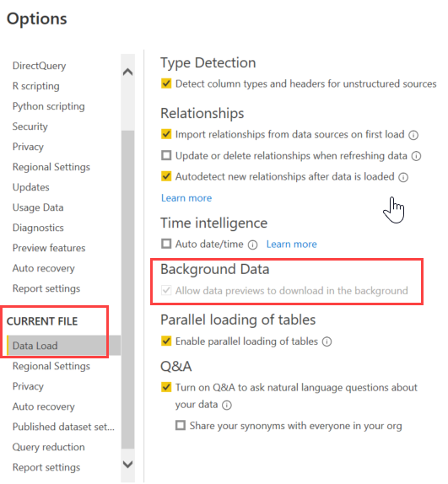Image resolution: width=448 pixels, height=484 pixels.
Task: Select Published dataset settings item
Action: click(63, 427)
